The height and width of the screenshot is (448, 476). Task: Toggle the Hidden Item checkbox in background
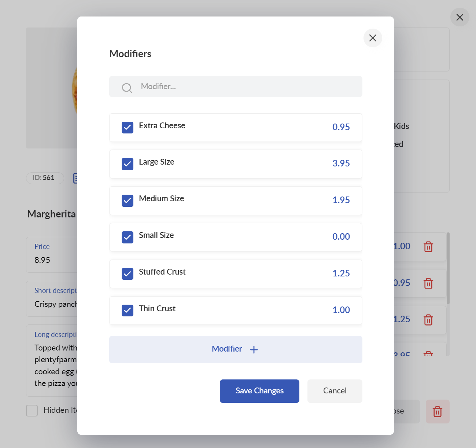(x=32, y=411)
